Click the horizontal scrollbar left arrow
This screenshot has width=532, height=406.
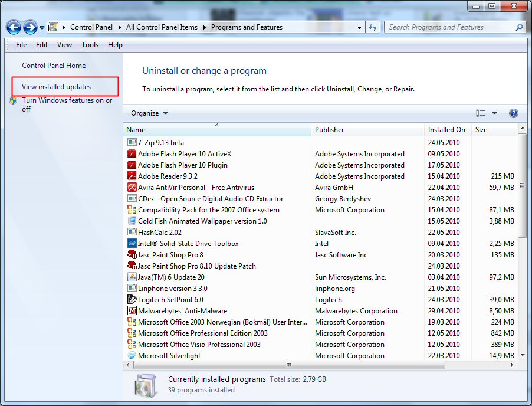click(x=127, y=365)
